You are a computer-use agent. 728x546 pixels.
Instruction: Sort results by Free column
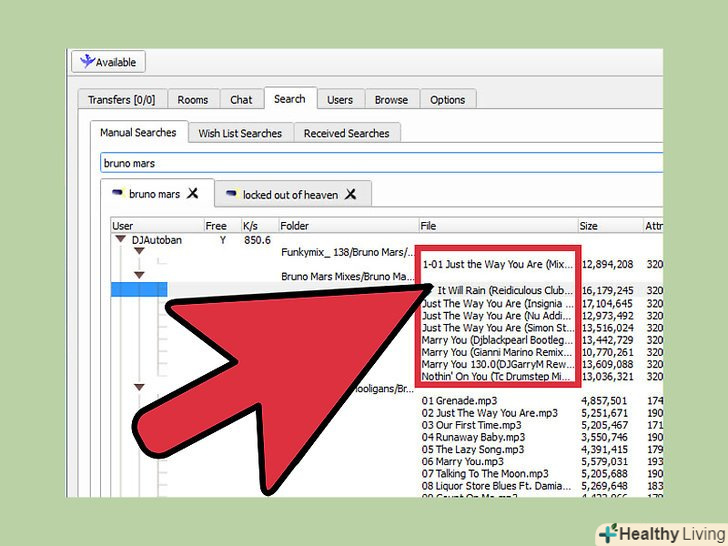(222, 226)
